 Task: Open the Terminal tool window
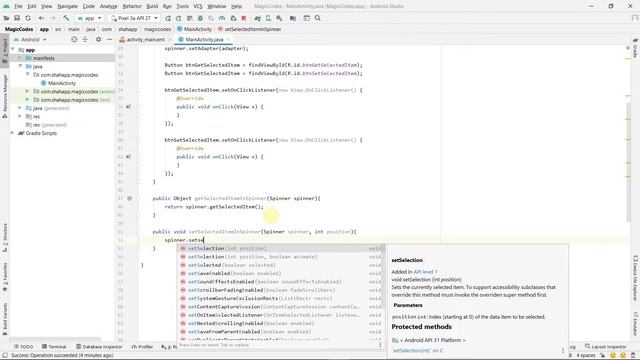(54, 347)
